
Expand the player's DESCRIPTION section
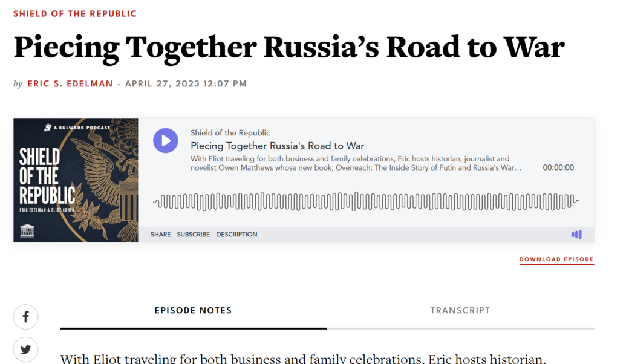(236, 235)
